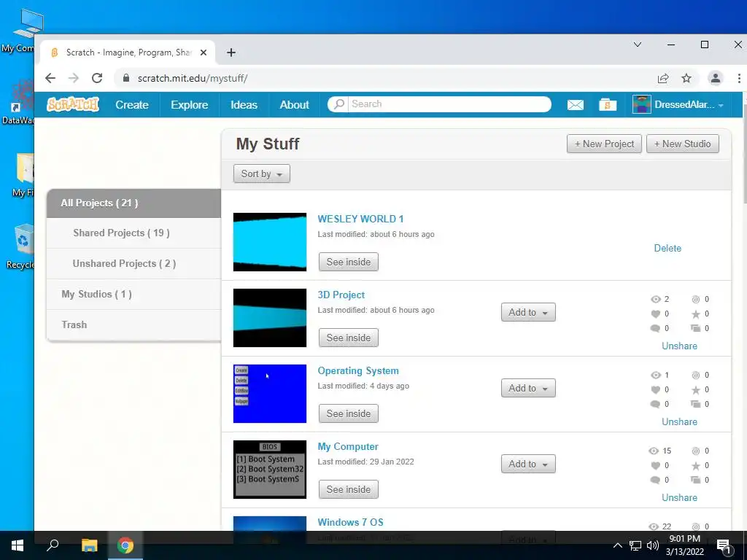Image resolution: width=747 pixels, height=560 pixels.
Task: Open a new browser tab
Action: [x=231, y=52]
